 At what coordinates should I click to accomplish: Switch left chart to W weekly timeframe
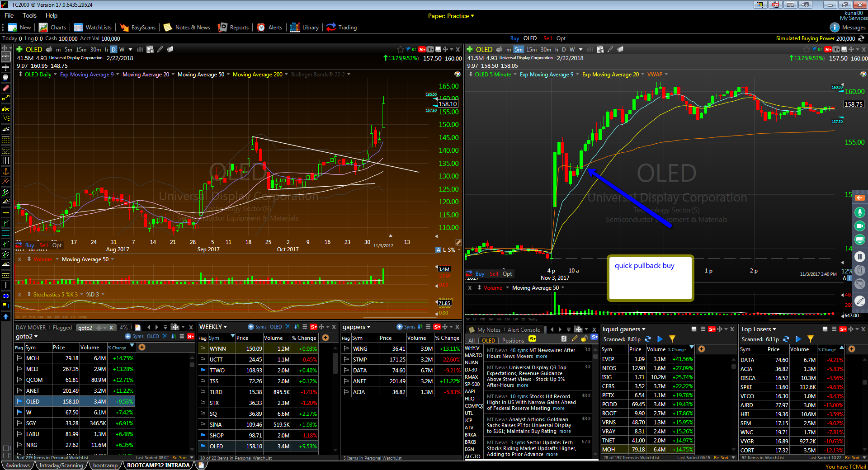pos(122,49)
